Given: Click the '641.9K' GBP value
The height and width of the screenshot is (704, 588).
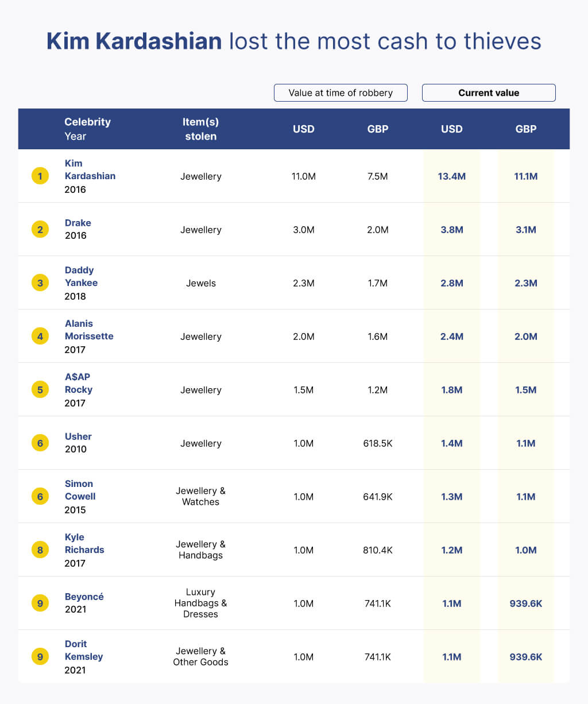Looking at the screenshot, I should (x=378, y=497).
